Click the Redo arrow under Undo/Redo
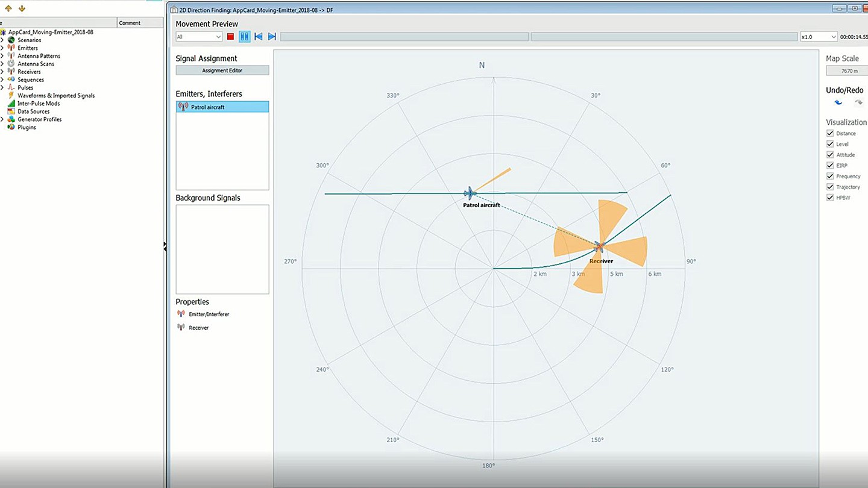 click(860, 102)
